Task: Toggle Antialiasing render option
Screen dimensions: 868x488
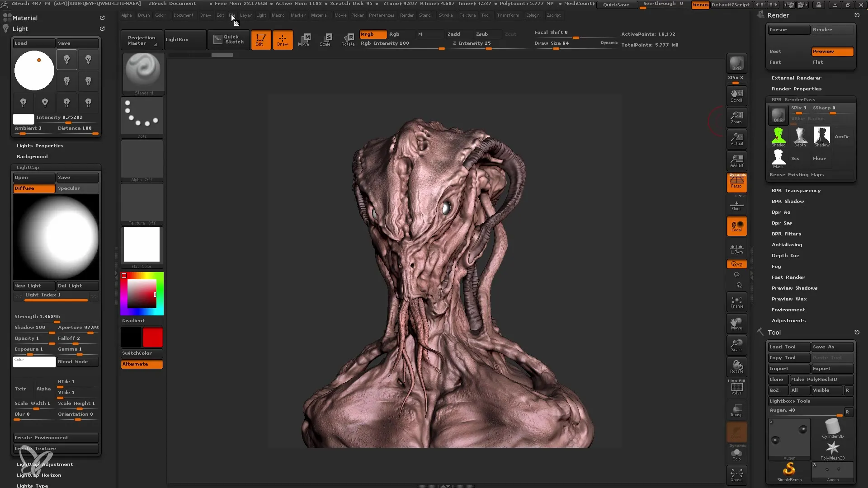Action: [787, 244]
